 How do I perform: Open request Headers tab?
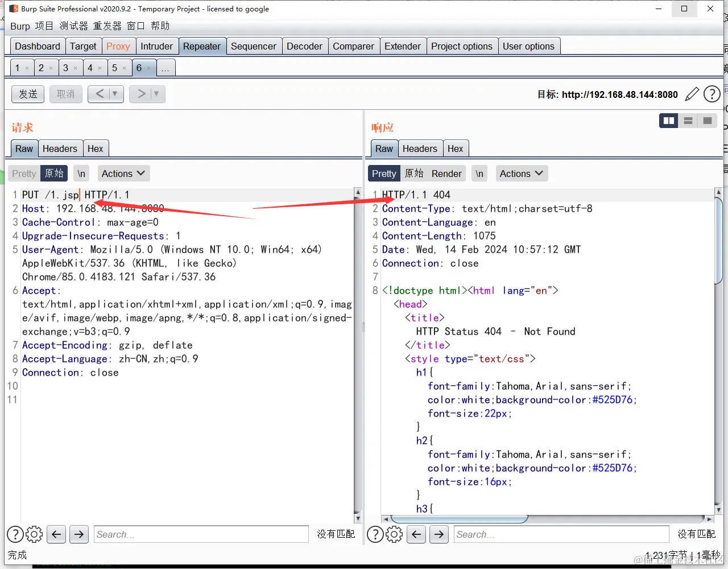click(x=60, y=149)
